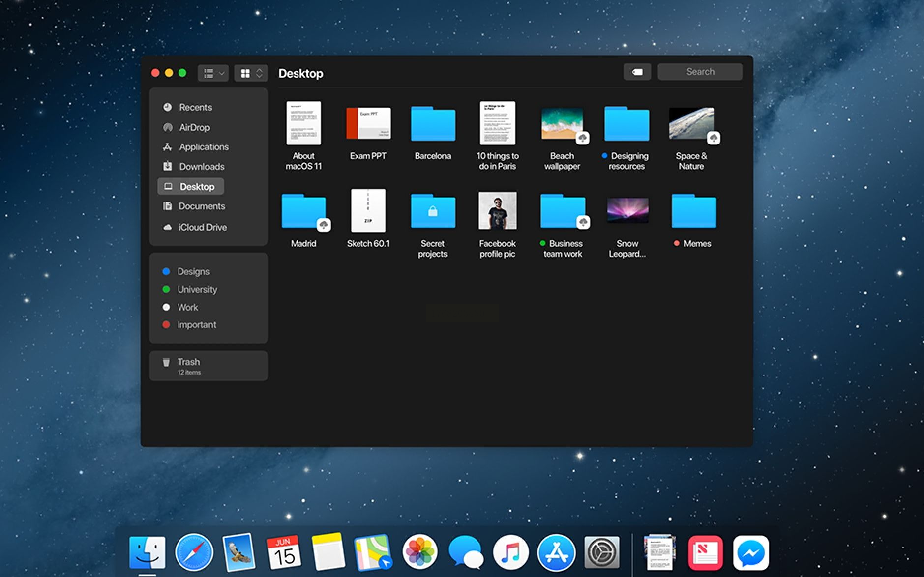The image size is (924, 577).
Task: Open the Secret projects locked folder
Action: tap(432, 212)
